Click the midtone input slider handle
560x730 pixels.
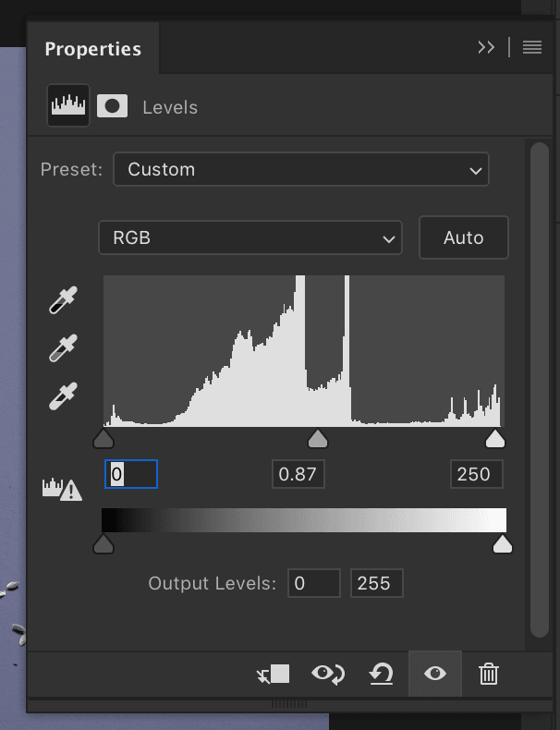318,439
